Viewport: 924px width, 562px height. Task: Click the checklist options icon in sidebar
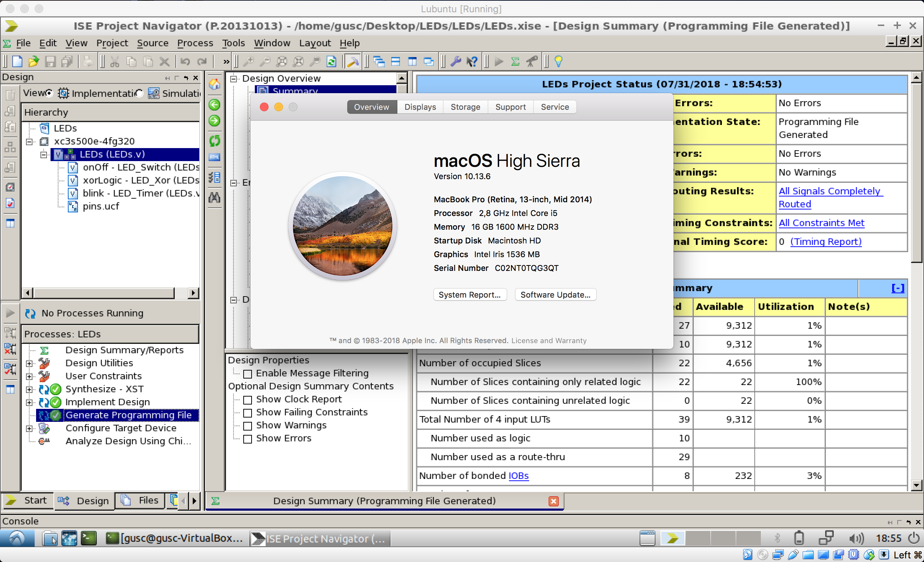[214, 177]
